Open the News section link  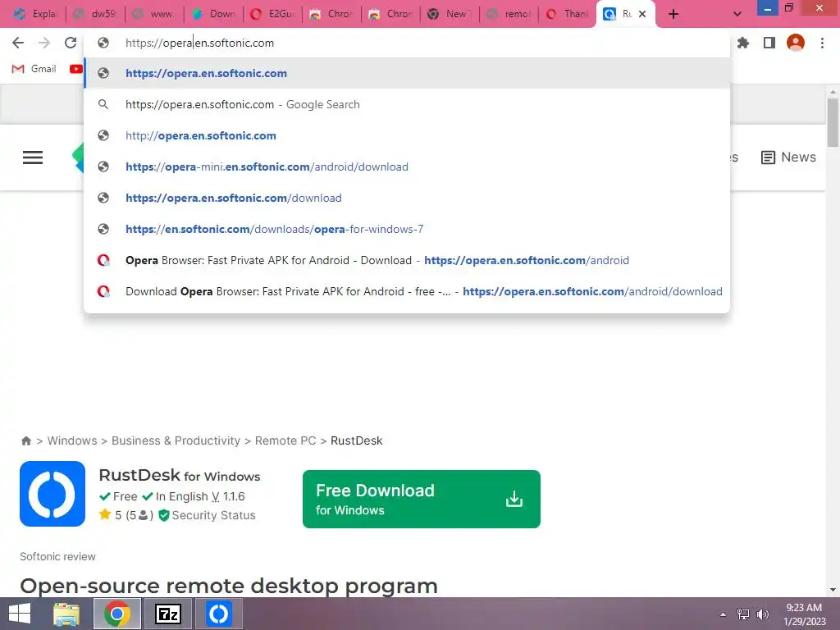[788, 157]
